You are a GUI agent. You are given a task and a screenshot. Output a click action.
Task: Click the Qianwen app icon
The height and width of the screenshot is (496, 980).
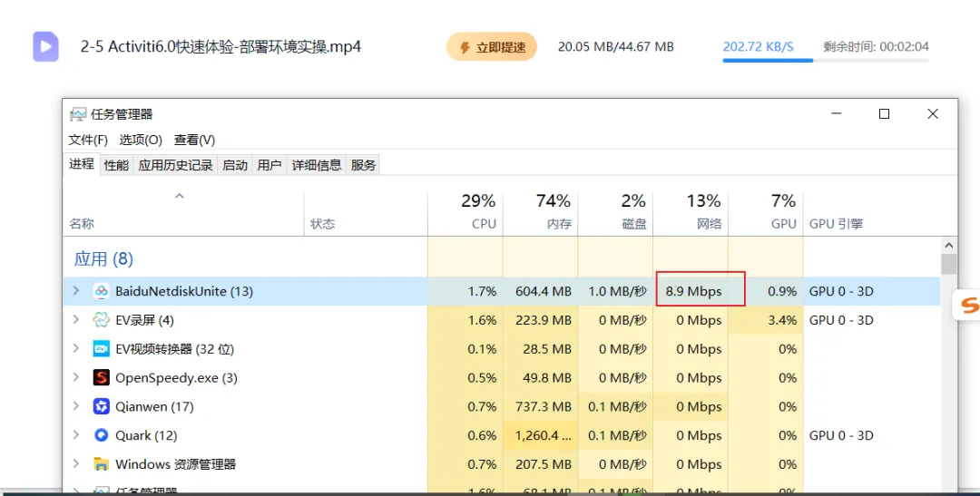tap(101, 406)
